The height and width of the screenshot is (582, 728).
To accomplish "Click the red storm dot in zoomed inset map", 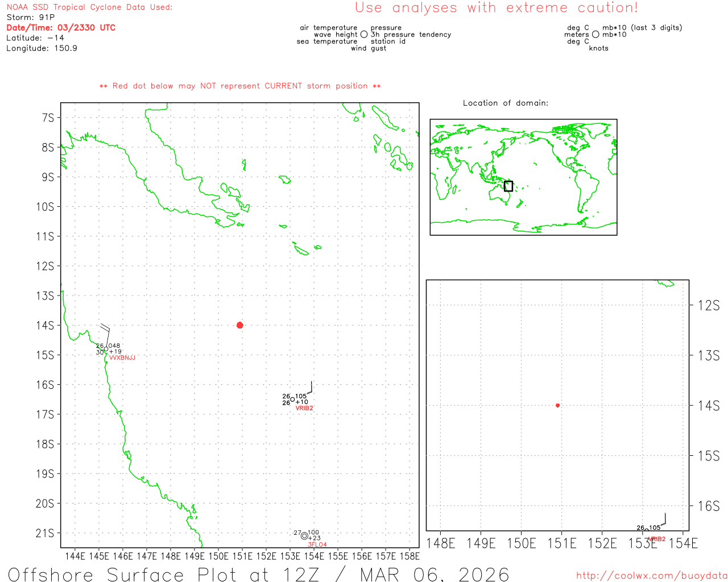I will 557,405.
